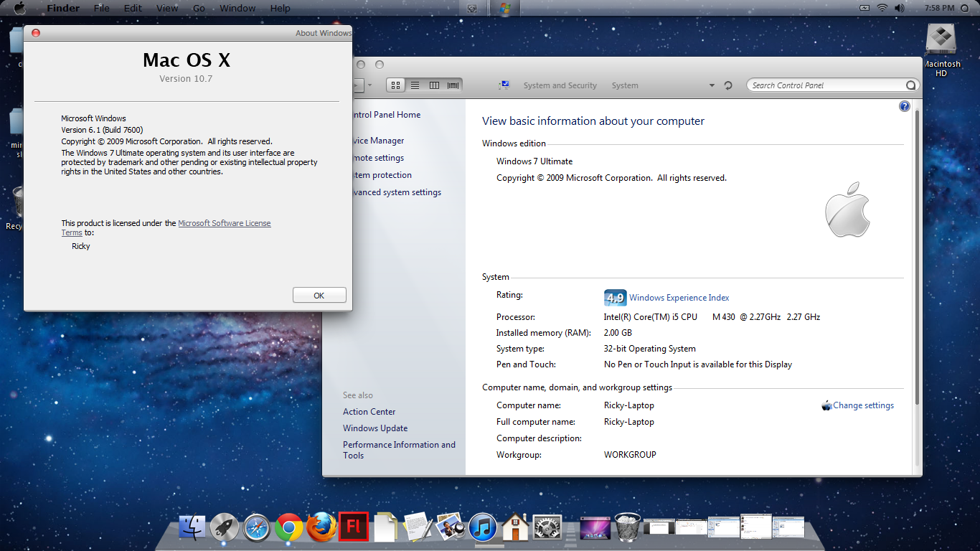Open the Wi-Fi status icon

pyautogui.click(x=882, y=9)
